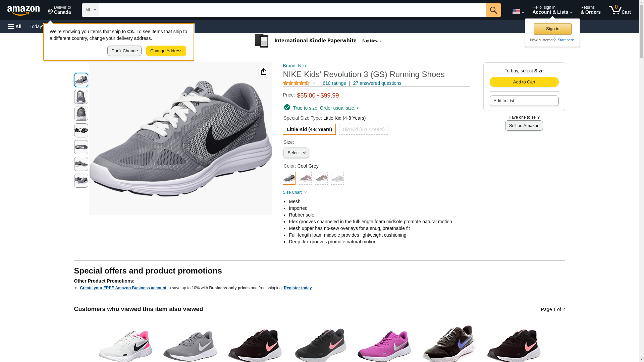Open the shopping cart

[620, 10]
